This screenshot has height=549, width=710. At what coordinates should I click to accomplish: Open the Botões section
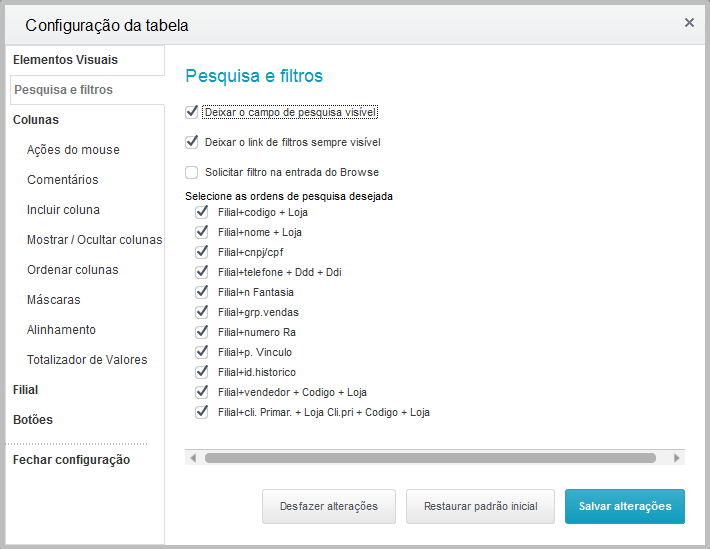click(x=33, y=419)
